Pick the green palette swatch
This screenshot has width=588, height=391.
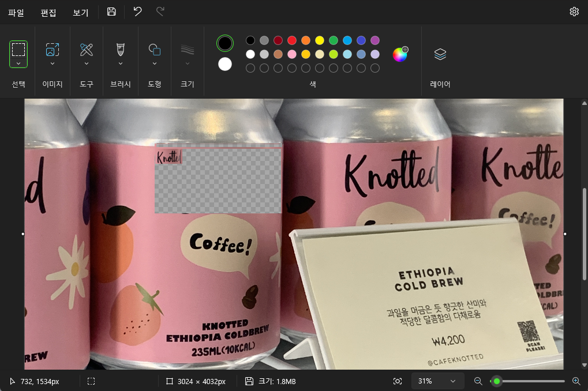334,40
